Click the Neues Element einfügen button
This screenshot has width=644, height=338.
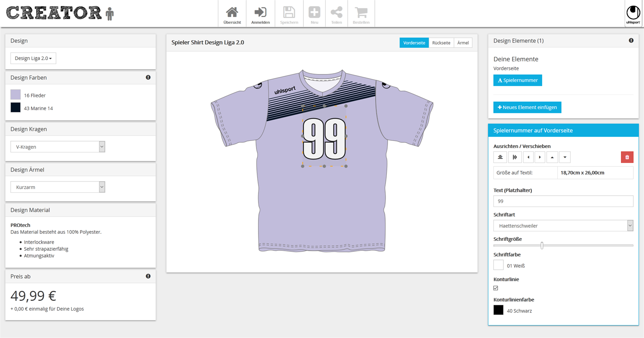coord(527,107)
